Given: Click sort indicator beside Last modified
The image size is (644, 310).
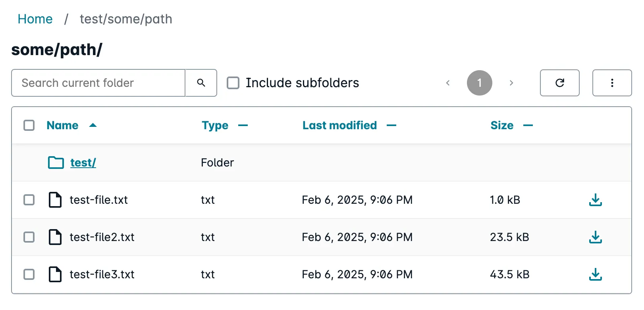Looking at the screenshot, I should [391, 125].
